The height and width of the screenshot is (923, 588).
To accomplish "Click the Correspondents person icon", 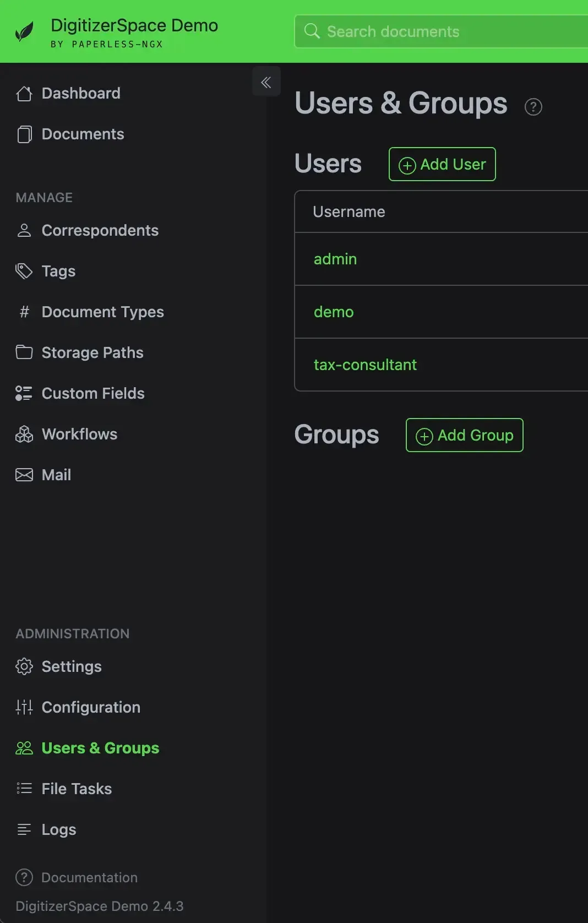I will (24, 230).
